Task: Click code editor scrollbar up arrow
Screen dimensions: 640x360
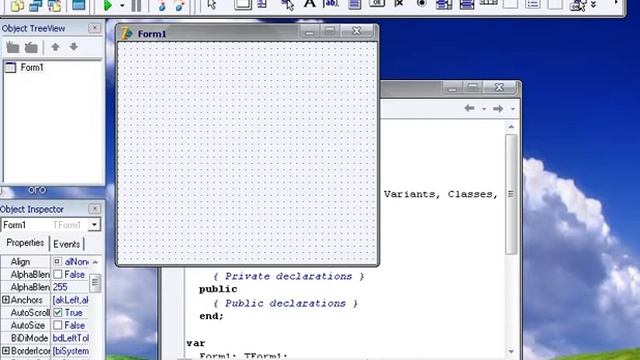Action: [511, 127]
